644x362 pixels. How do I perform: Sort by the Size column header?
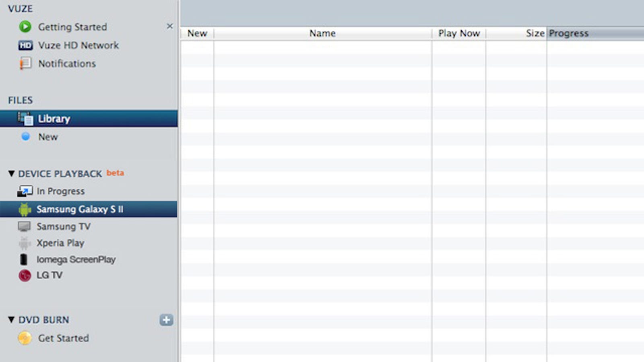(x=516, y=33)
